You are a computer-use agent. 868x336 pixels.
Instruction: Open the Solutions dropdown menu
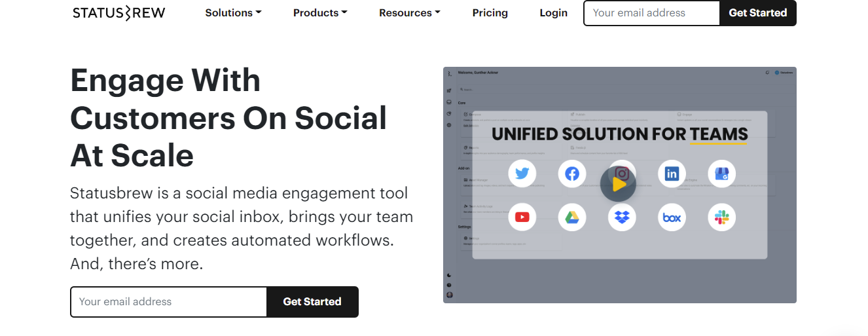click(x=233, y=13)
